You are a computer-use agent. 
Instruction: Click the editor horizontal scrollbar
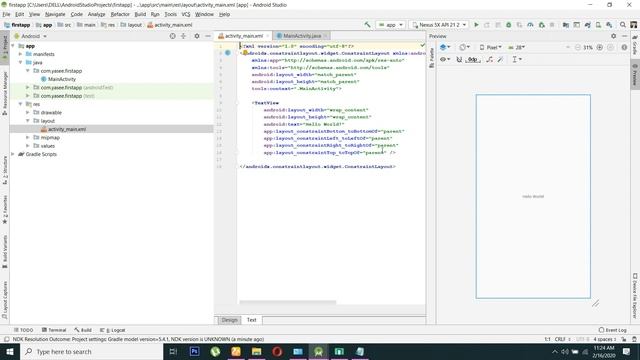click(287, 302)
